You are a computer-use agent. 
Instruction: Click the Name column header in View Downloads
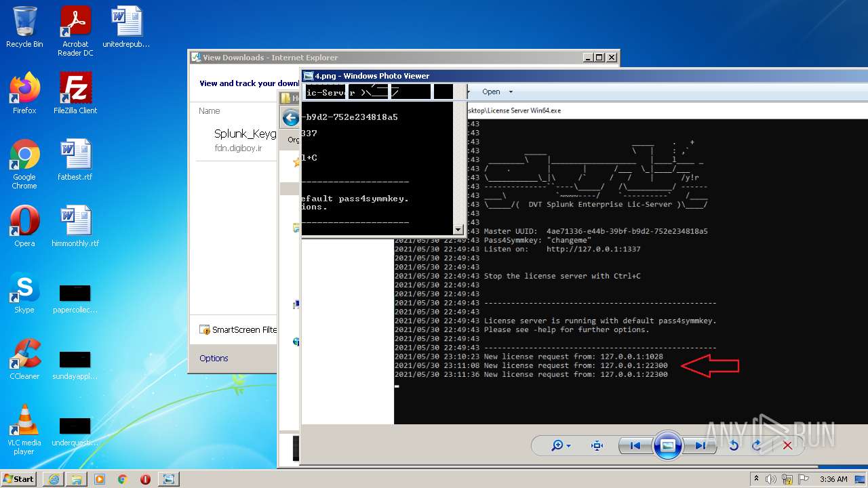[x=210, y=110]
